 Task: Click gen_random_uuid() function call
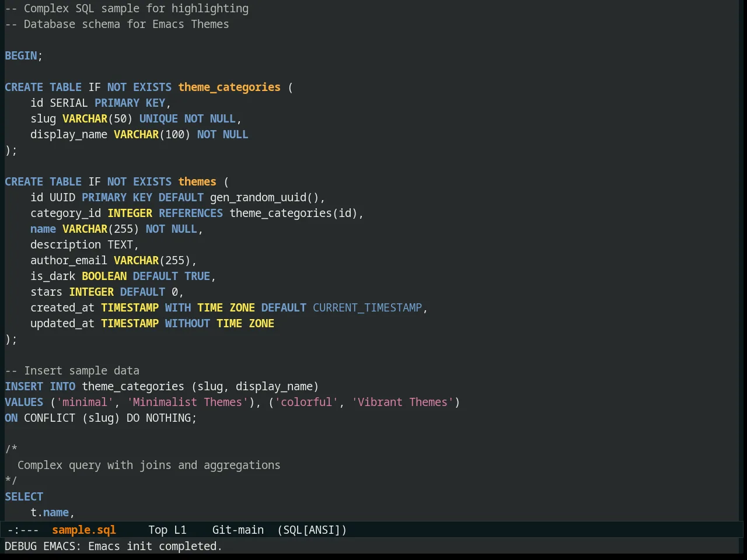264,197
